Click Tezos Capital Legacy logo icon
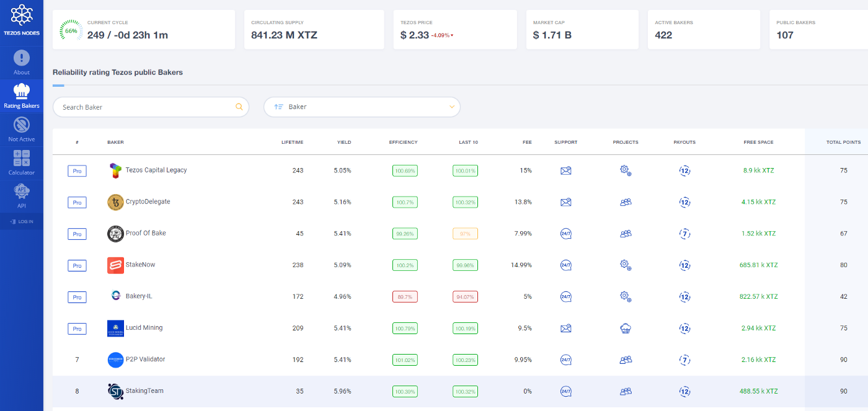 (x=115, y=170)
